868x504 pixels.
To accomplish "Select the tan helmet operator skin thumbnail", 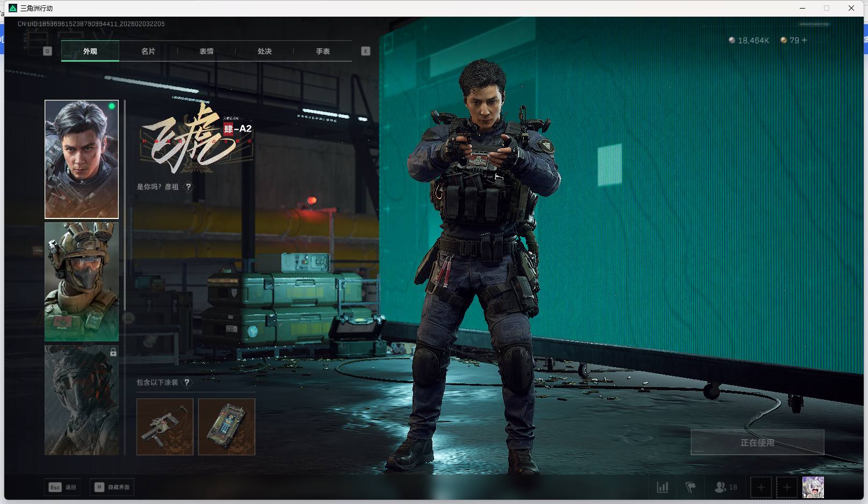I will pyautogui.click(x=82, y=282).
